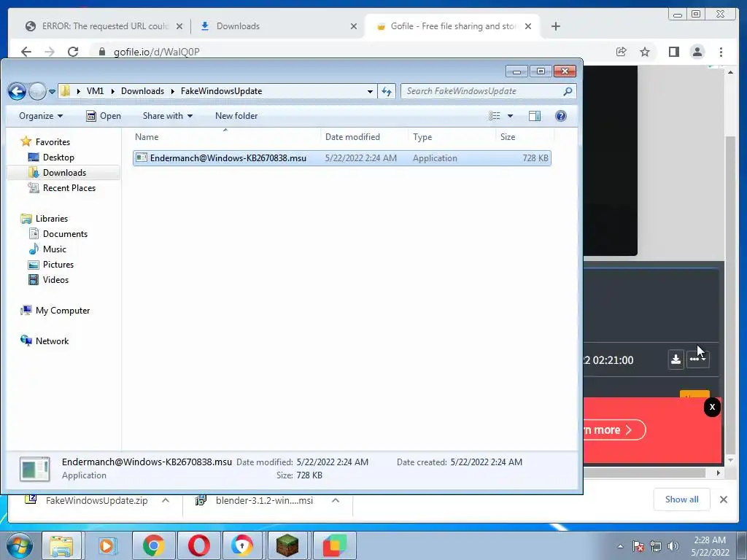The image size is (747, 560).
Task: Click the Explorer forward arrow button
Action: point(37,91)
